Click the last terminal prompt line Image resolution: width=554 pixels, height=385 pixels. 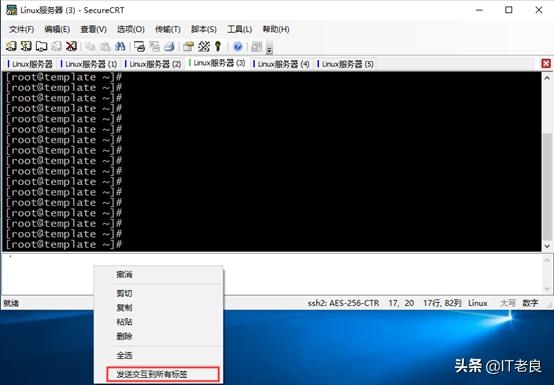click(x=64, y=244)
